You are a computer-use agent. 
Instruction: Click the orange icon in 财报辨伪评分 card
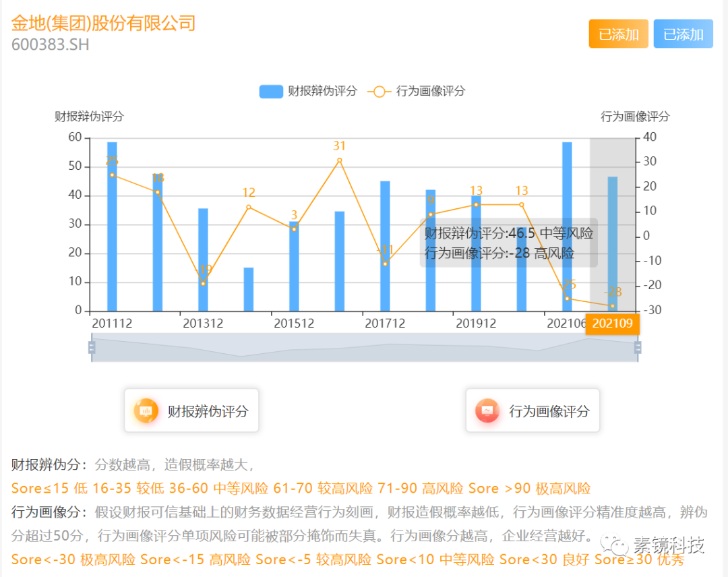coord(146,411)
